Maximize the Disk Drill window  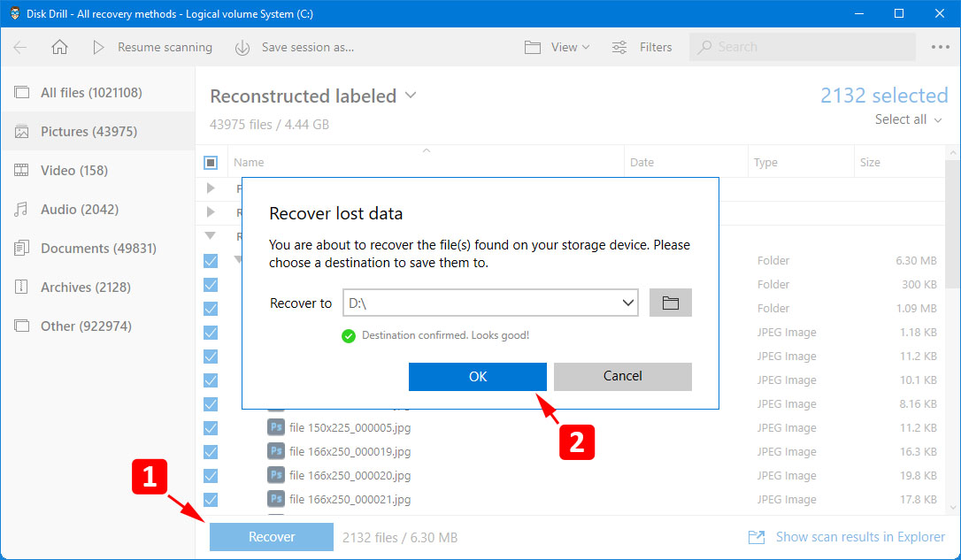pyautogui.click(x=899, y=13)
